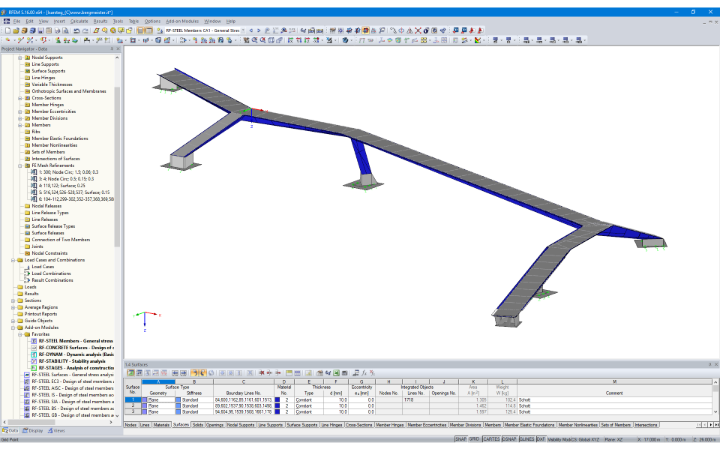The image size is (720, 450).
Task: Expand the Average Regions node
Action: 13,307
